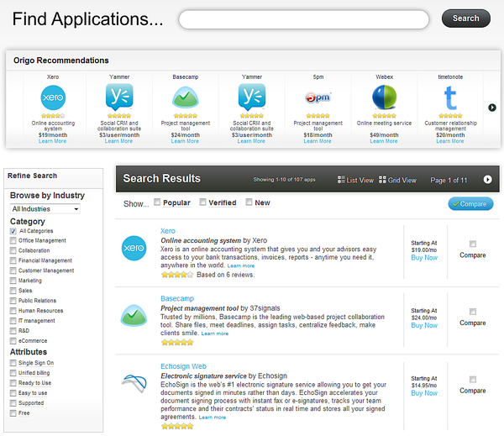The image size is (504, 436).
Task: Open the Webex globe icon
Action: point(384,97)
